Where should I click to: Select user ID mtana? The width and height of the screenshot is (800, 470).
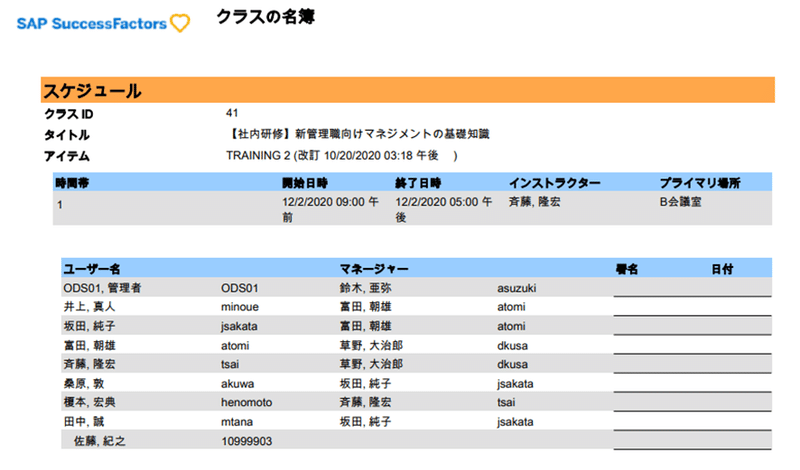(237, 422)
